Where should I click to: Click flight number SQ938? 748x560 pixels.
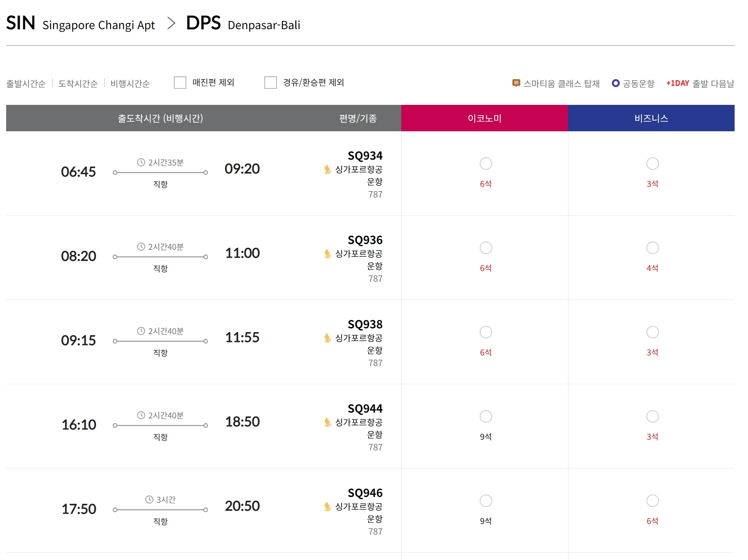click(x=365, y=324)
